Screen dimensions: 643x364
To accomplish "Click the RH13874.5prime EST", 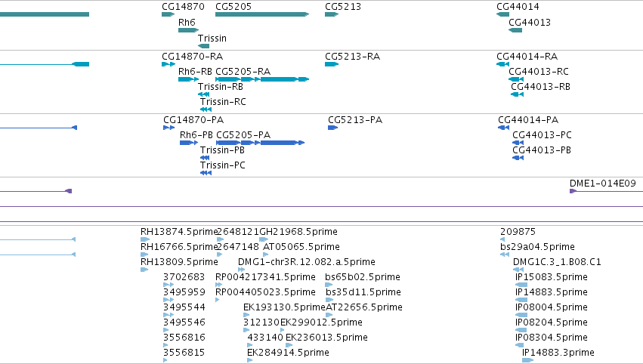I will [145, 239].
